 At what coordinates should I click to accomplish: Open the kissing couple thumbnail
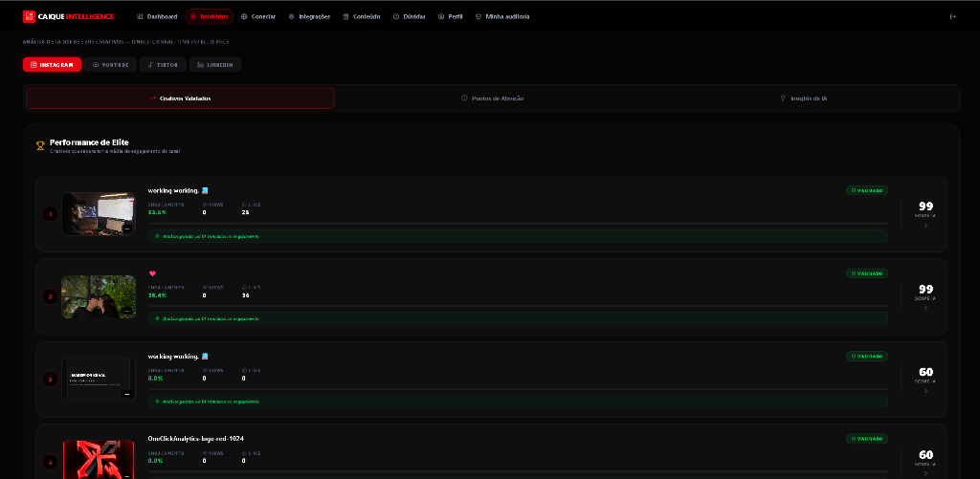(99, 296)
